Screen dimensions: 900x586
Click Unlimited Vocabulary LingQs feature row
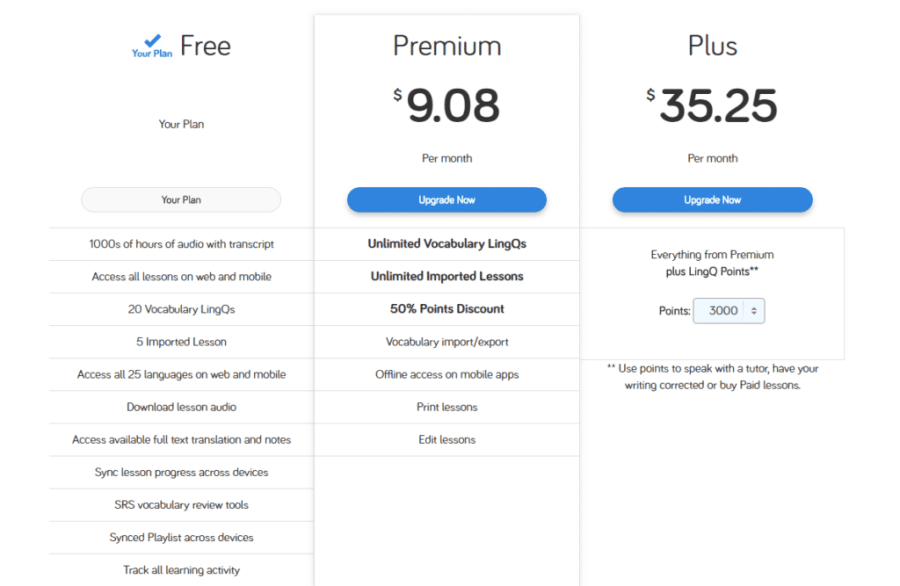(x=446, y=244)
